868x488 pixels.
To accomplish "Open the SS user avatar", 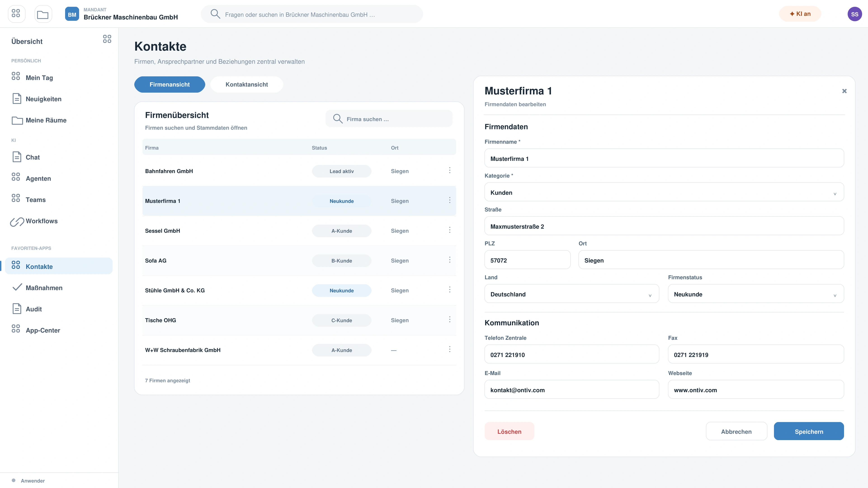I will 854,14.
